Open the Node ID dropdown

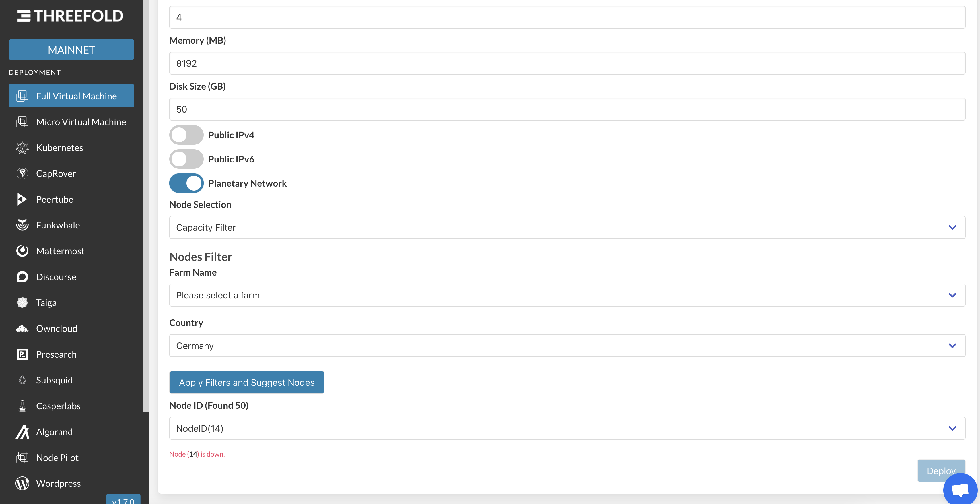567,428
